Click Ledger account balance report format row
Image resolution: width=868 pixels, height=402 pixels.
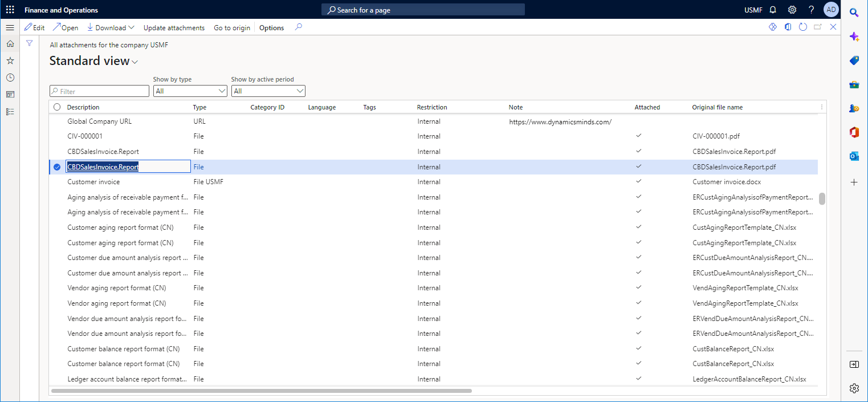[x=433, y=379]
